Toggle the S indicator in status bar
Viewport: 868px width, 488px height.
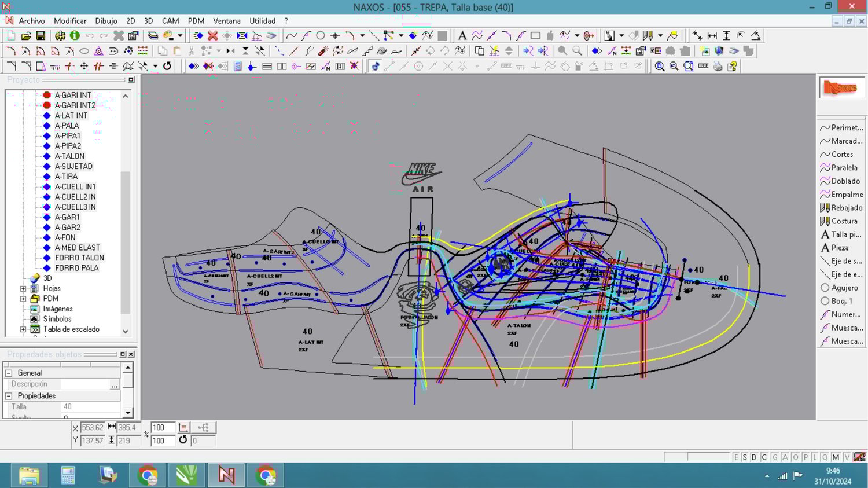[745, 457]
